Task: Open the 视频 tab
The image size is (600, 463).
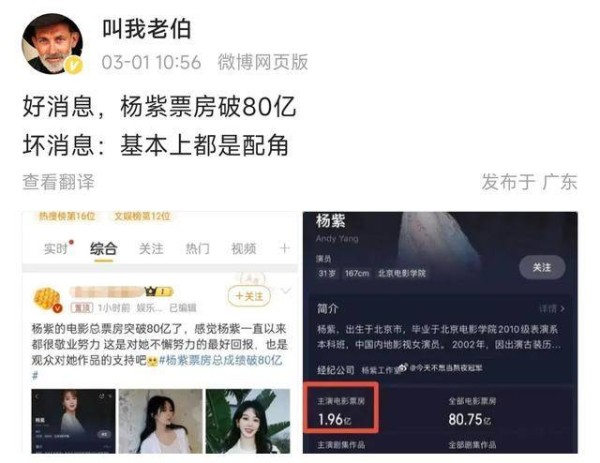Action: coord(244,249)
